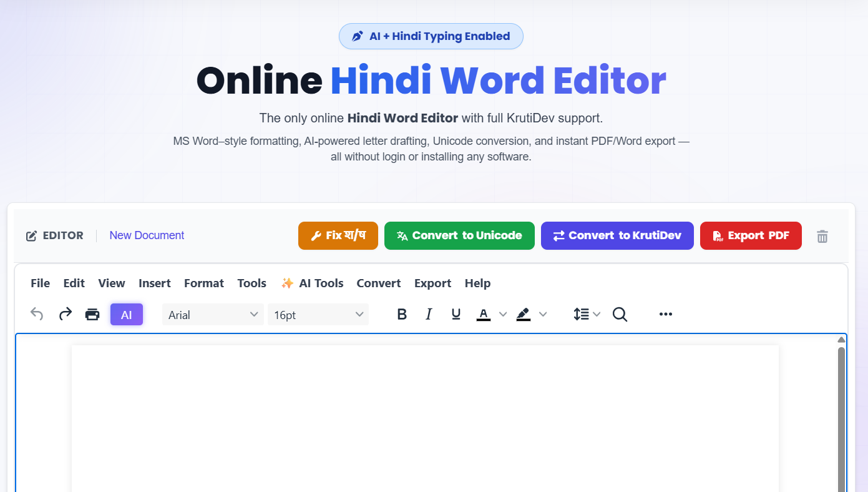The width and height of the screenshot is (868, 492).
Task: Click Convert to Unicode button
Action: click(459, 235)
